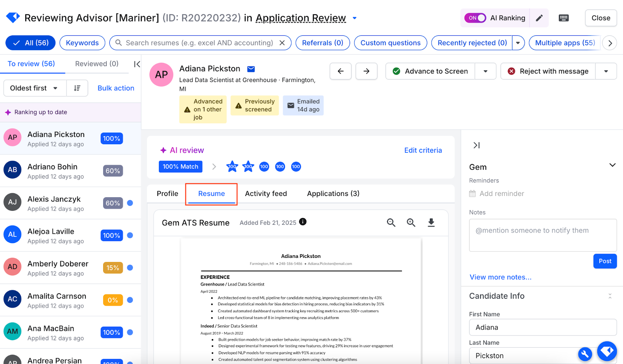Click the Edit criteria link
623x364 pixels.
click(423, 150)
